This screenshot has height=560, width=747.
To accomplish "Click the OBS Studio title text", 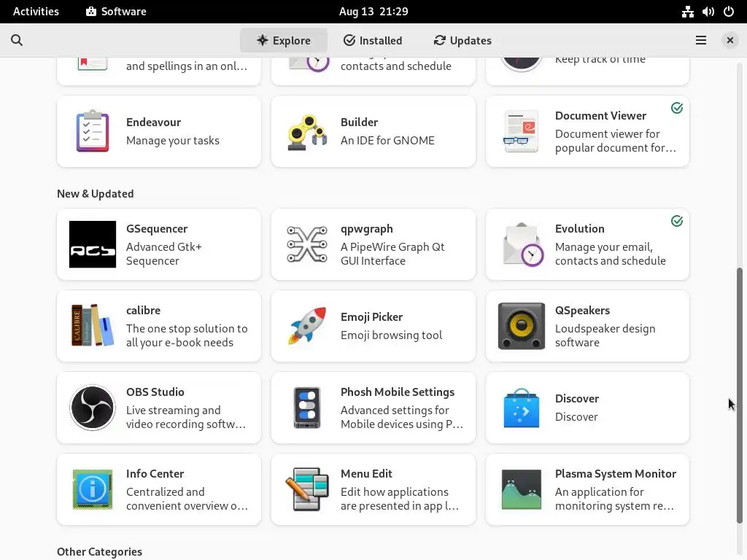I will click(155, 392).
